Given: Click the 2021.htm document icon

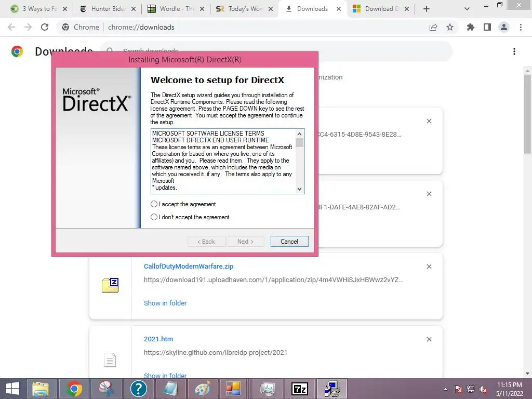Looking at the screenshot, I should 110,360.
